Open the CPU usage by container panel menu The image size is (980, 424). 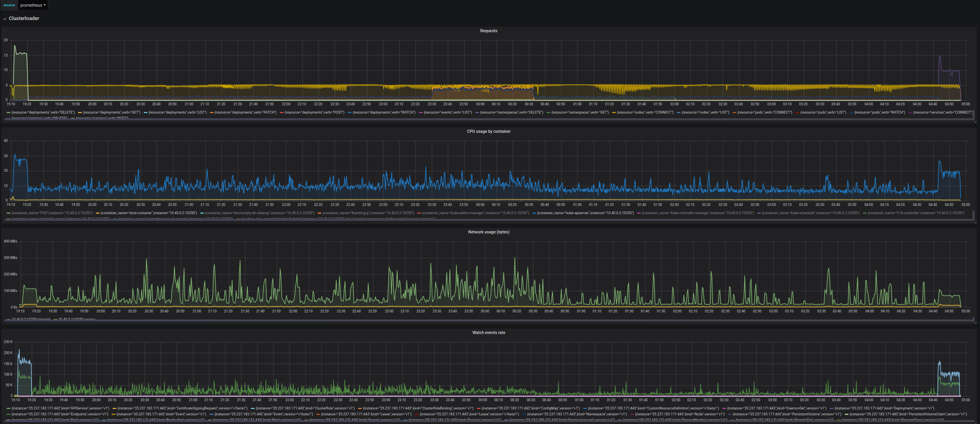[x=489, y=131]
